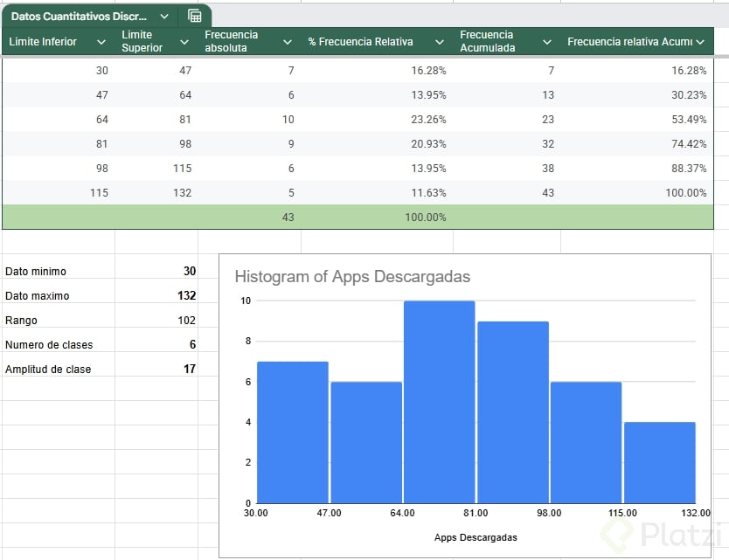
Task: Open the Limite Inferior column dropdown arrow
Action: (x=101, y=42)
